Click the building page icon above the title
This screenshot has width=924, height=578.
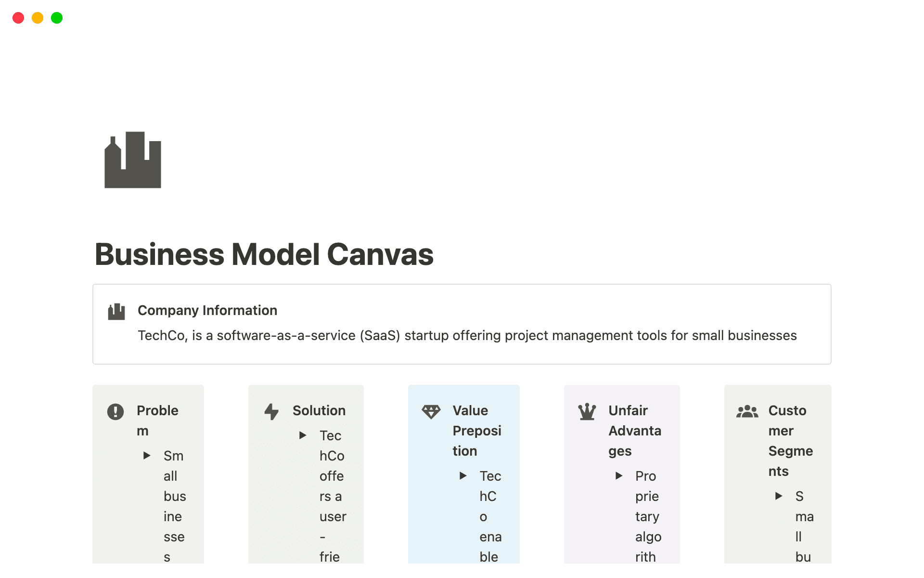click(132, 159)
